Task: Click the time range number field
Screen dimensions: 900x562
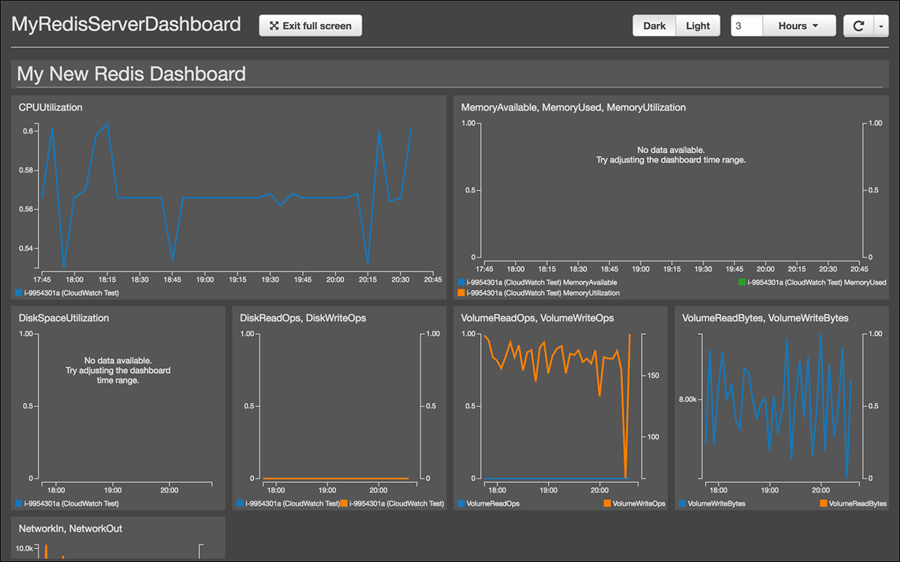Action: pyautogui.click(x=746, y=26)
